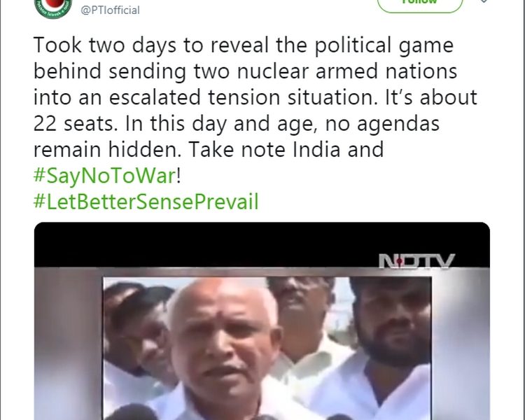Follow the PTIofficial account
The height and width of the screenshot is (420, 525).
point(420,4)
